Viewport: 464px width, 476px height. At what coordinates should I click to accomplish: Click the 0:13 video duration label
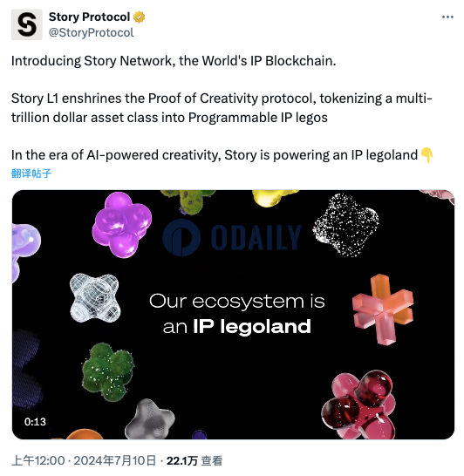click(x=35, y=422)
